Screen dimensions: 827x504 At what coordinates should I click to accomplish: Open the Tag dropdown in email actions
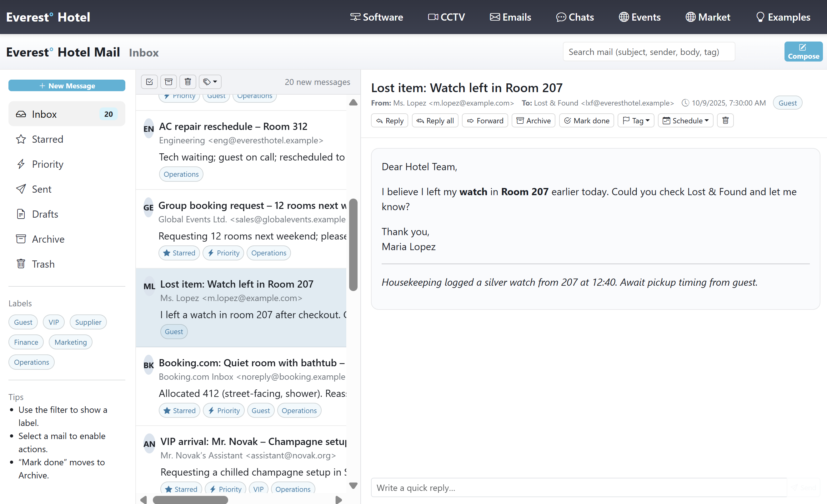[x=636, y=121]
